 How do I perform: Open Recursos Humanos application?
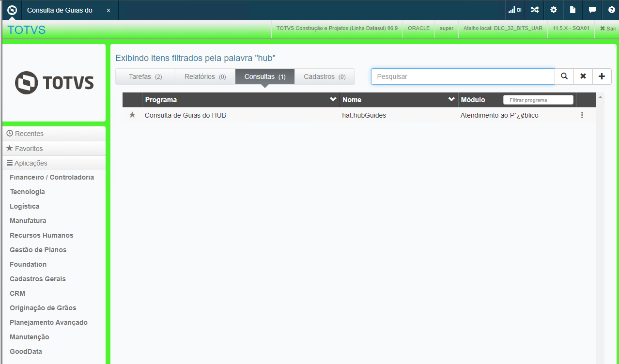pyautogui.click(x=42, y=235)
